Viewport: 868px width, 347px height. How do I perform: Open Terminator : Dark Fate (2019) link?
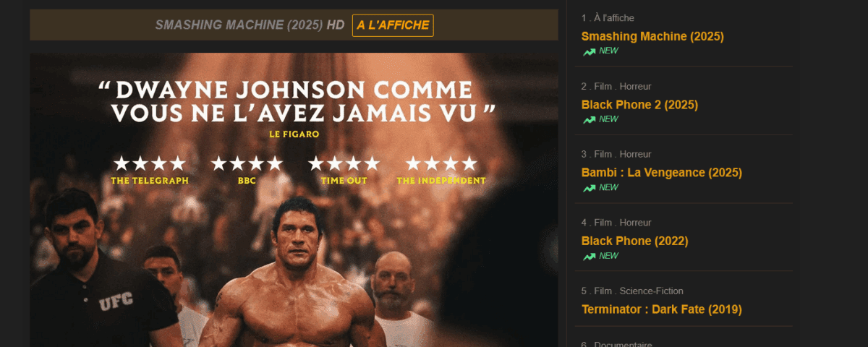(x=662, y=309)
